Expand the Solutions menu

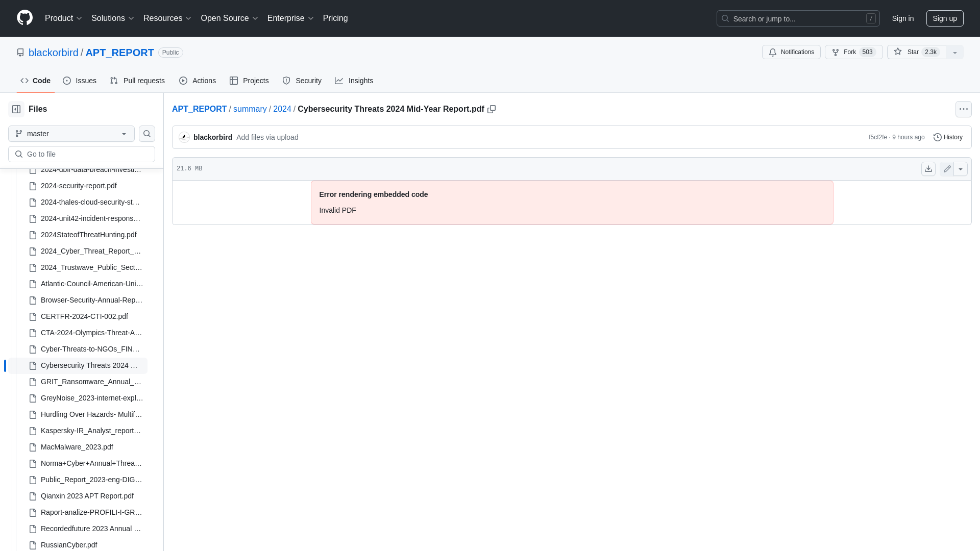(113, 18)
